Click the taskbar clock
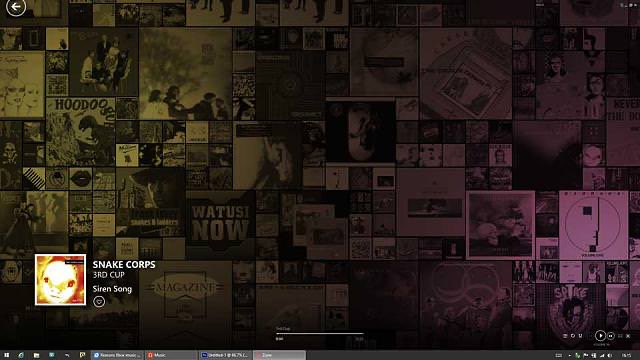The image size is (640, 360). point(627,356)
